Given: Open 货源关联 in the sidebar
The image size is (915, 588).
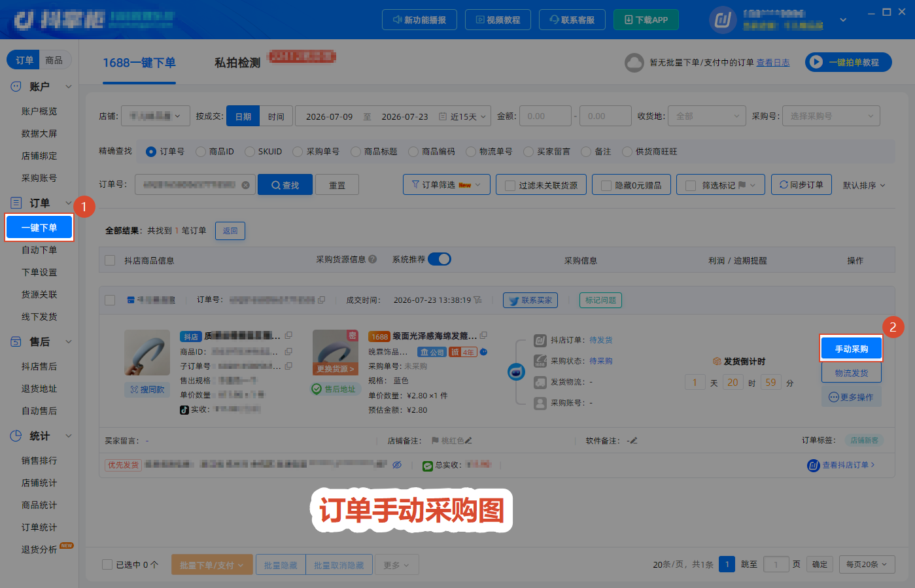Looking at the screenshot, I should click(39, 294).
